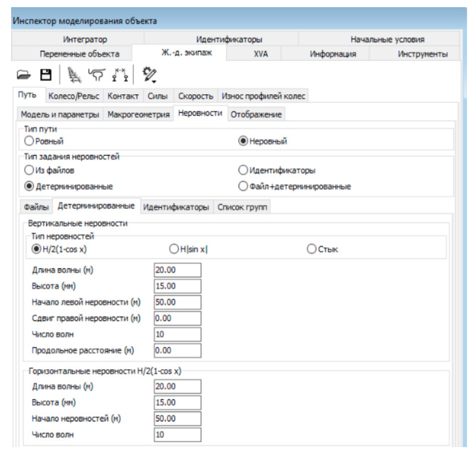This screenshot has height=454, width=476.
Task: Open the Износ профилей колес tab
Action: [263, 96]
